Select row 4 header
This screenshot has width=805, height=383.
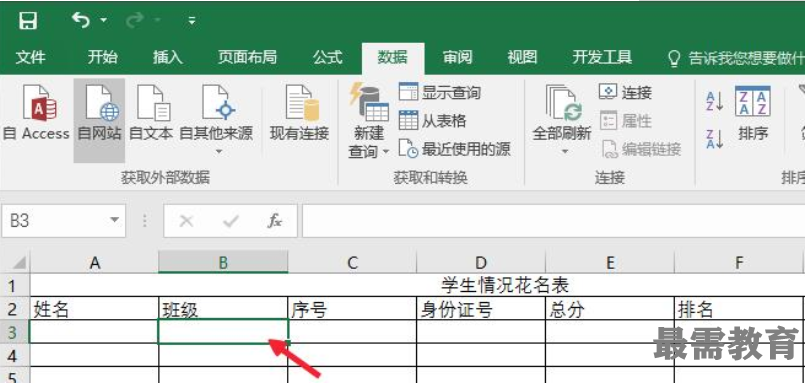(15, 355)
